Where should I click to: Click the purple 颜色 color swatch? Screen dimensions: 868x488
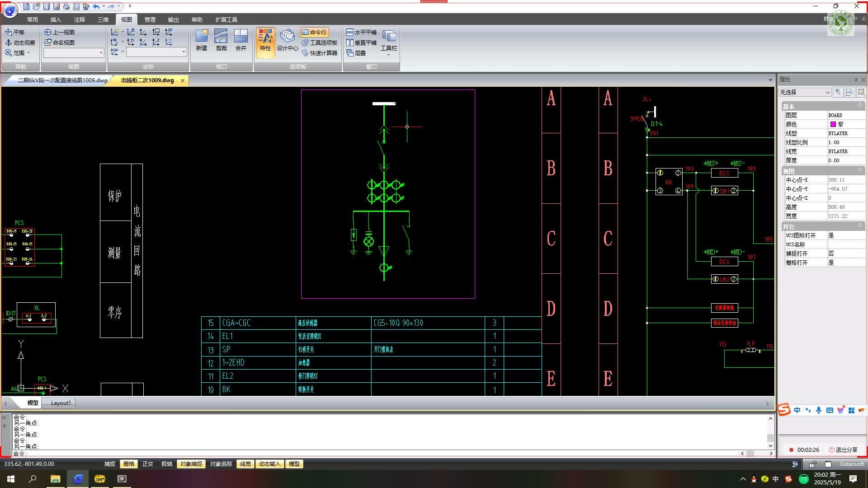833,124
